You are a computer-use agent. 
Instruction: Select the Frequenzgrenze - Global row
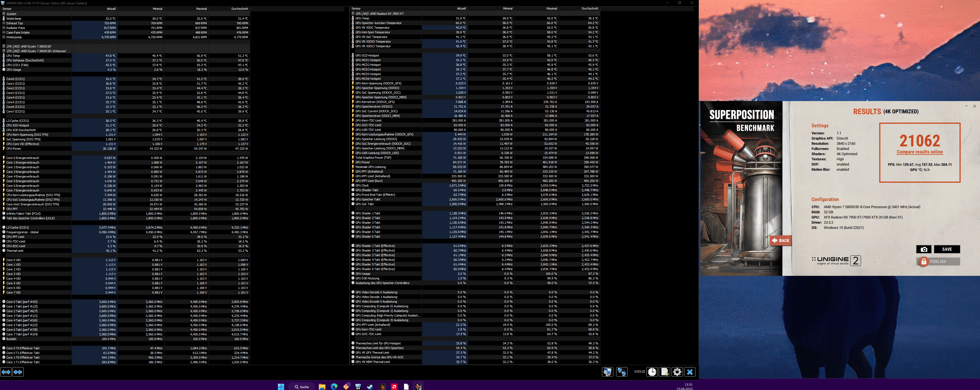click(126, 232)
